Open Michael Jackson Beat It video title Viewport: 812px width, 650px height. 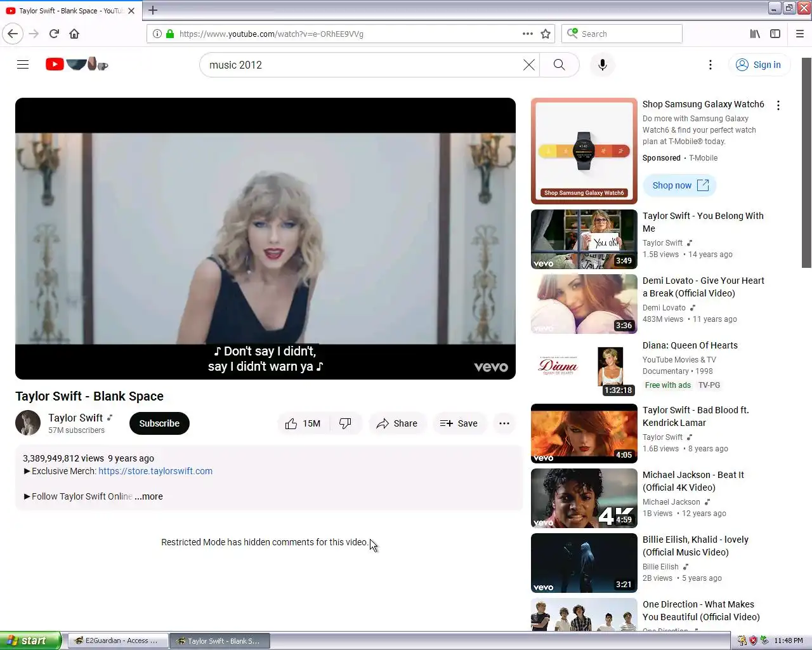click(x=693, y=481)
